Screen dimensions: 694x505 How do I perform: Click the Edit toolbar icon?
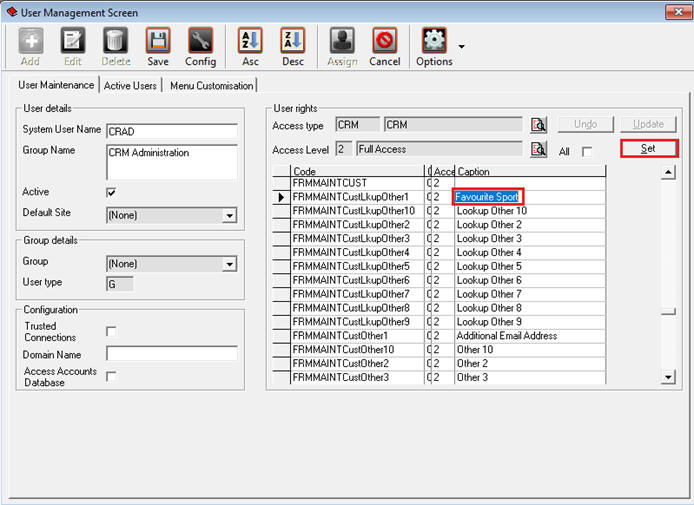(73, 41)
